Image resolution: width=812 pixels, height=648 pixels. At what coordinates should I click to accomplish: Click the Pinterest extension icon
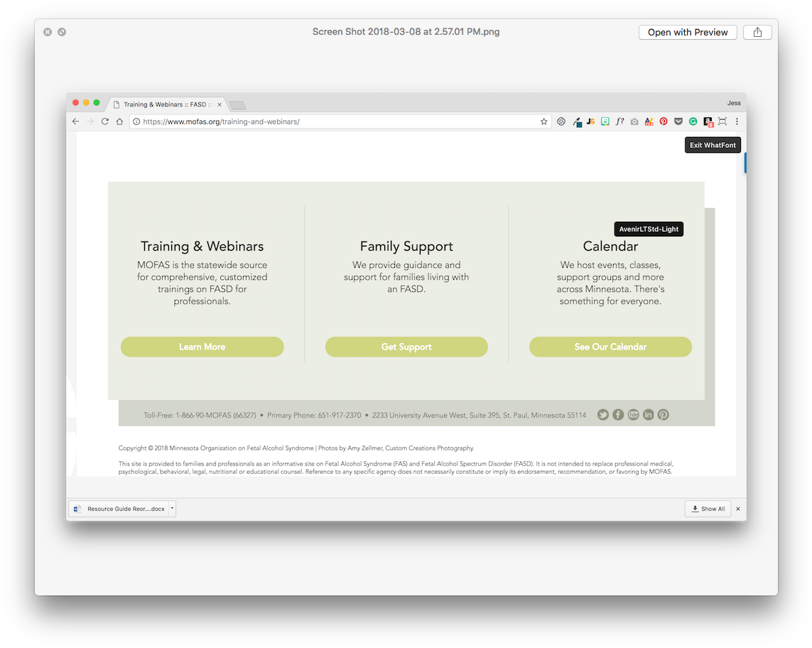pos(664,121)
